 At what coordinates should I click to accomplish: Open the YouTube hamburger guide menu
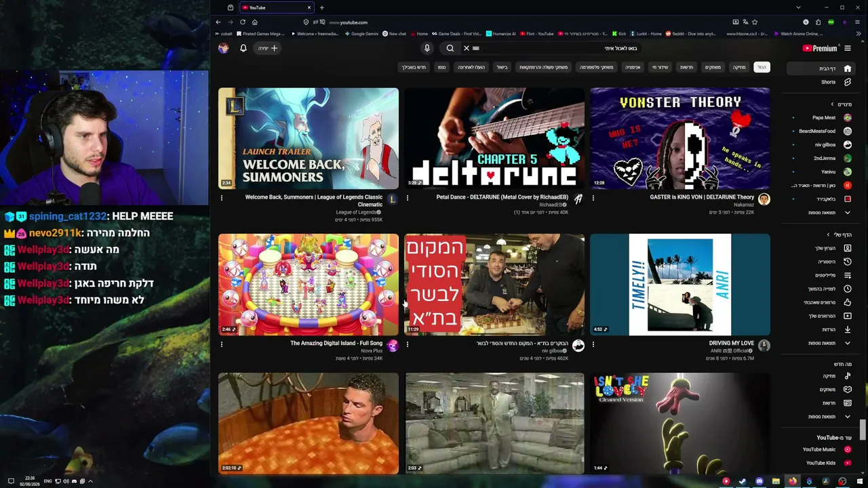coord(848,48)
